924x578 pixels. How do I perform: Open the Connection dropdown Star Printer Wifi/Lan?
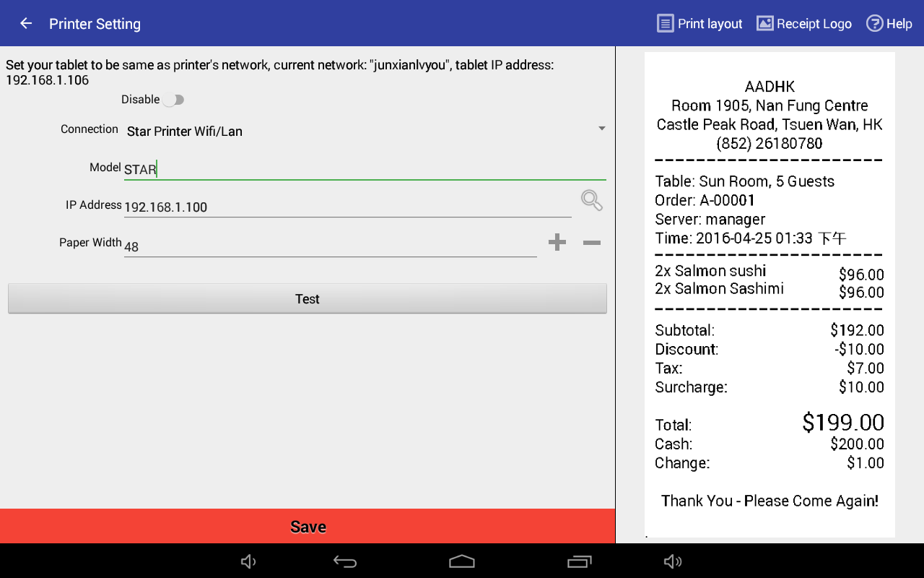tap(365, 131)
